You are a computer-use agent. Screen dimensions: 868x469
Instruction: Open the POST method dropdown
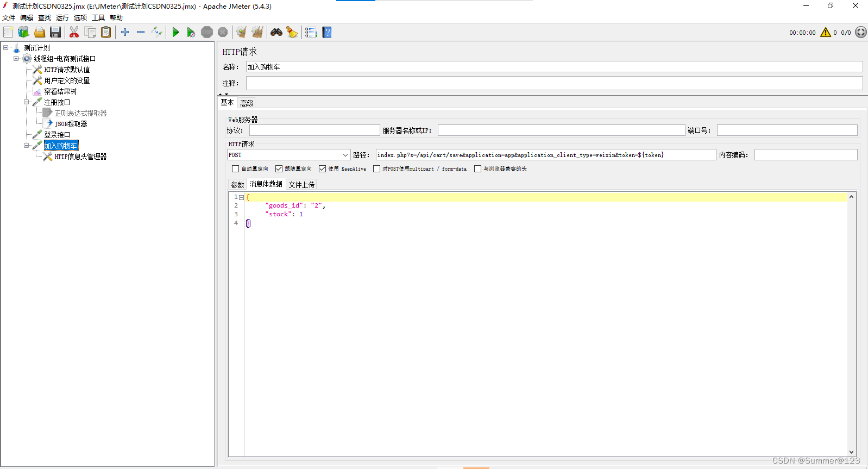click(x=288, y=155)
